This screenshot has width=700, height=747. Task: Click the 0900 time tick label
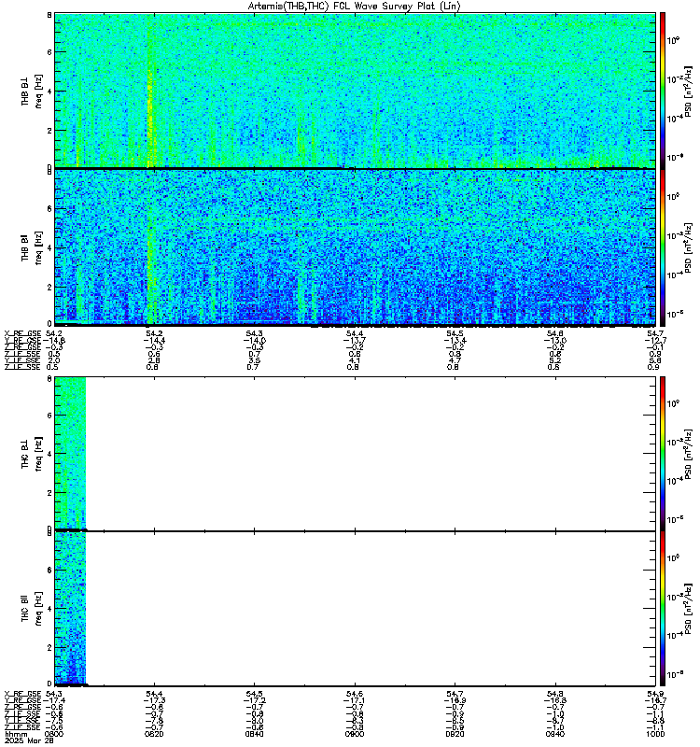(x=355, y=734)
